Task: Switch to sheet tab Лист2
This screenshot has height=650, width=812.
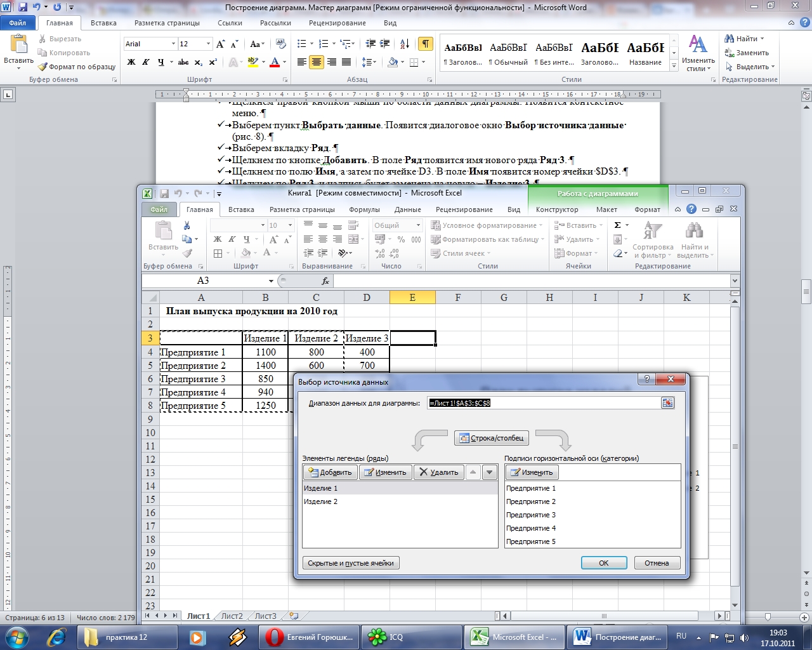Action: [x=232, y=616]
